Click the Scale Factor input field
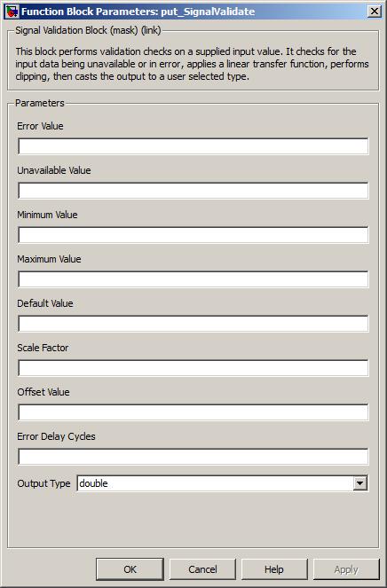Screen dimensions: 387x588 click(193, 368)
